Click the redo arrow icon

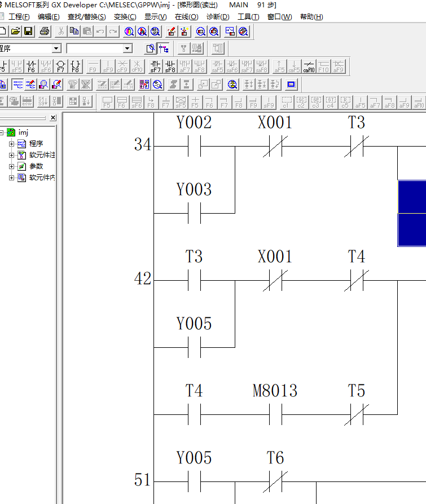click(113, 31)
